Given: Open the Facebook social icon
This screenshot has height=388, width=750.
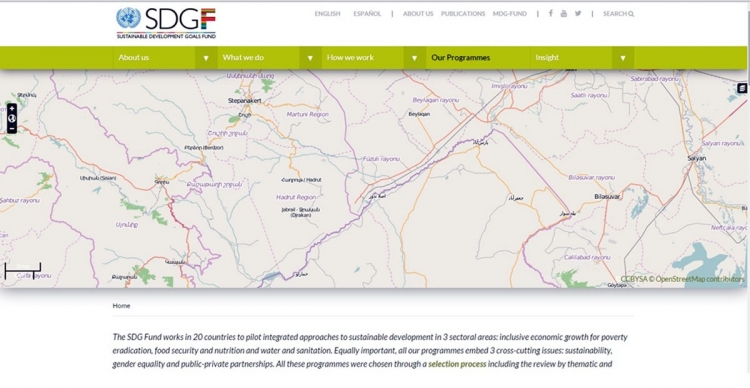Looking at the screenshot, I should tap(551, 13).
